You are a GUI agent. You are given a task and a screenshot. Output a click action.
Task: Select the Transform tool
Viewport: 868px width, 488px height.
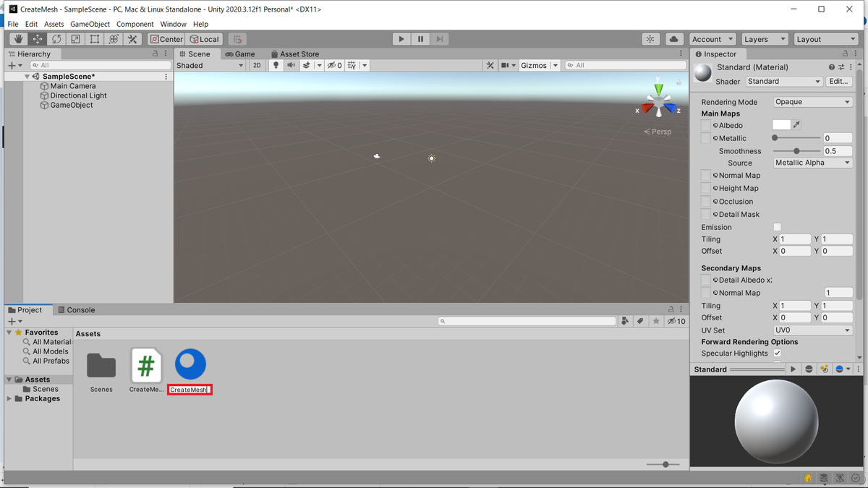[x=113, y=39]
